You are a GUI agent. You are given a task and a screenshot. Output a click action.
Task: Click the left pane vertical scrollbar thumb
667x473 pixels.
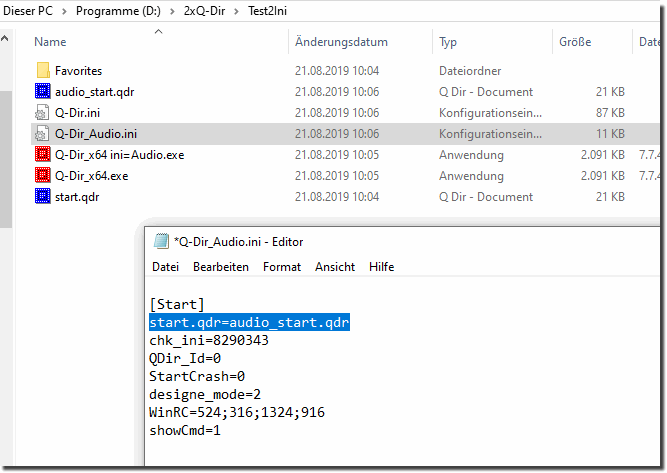[6, 160]
